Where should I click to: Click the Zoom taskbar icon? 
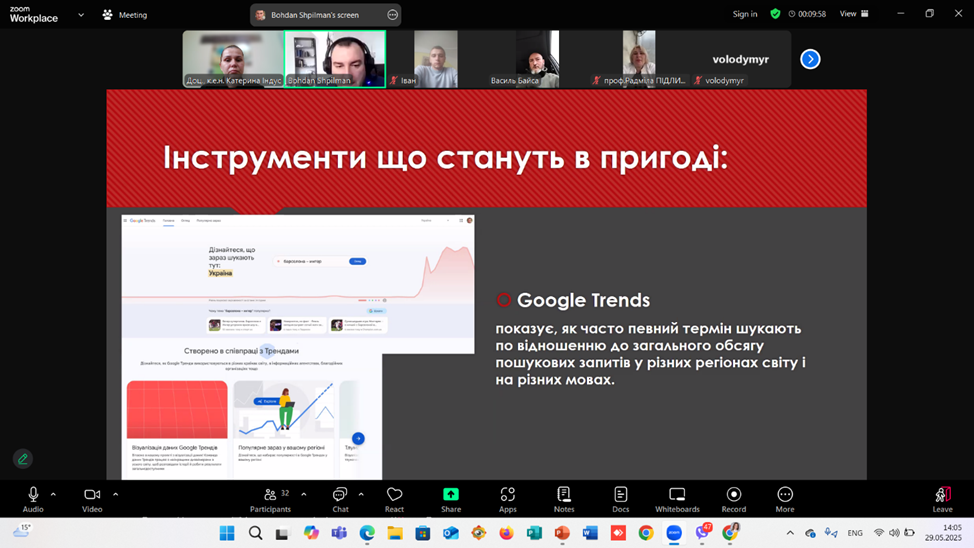(674, 533)
